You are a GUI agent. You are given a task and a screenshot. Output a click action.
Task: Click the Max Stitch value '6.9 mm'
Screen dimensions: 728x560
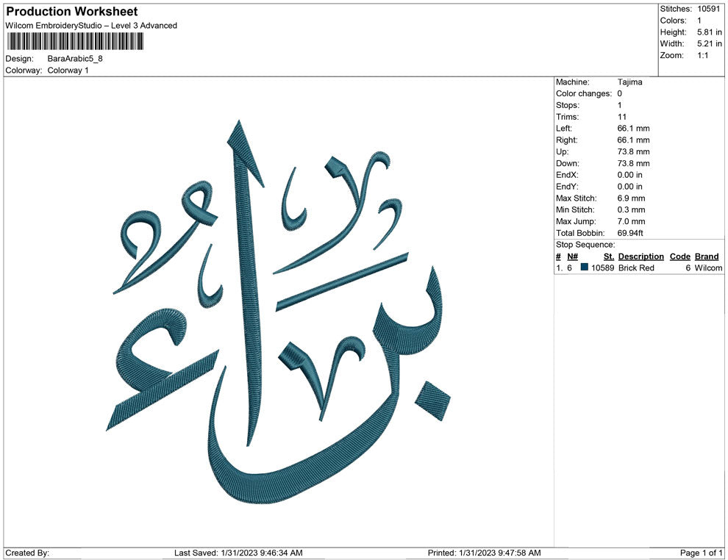631,198
